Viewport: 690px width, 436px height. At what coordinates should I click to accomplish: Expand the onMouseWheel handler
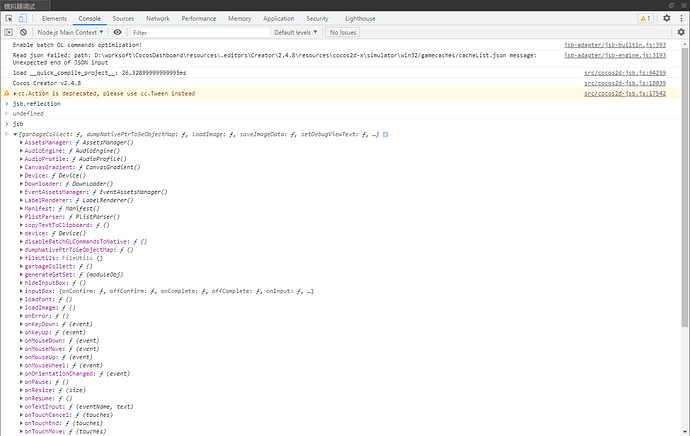(x=21, y=366)
